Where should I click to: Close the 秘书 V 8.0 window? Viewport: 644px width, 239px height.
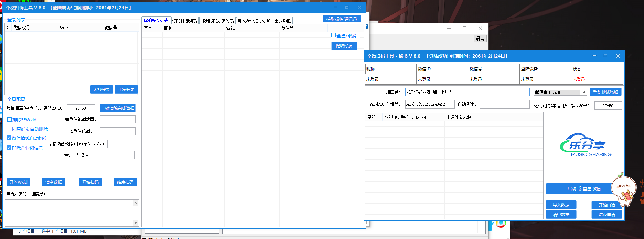[618, 56]
